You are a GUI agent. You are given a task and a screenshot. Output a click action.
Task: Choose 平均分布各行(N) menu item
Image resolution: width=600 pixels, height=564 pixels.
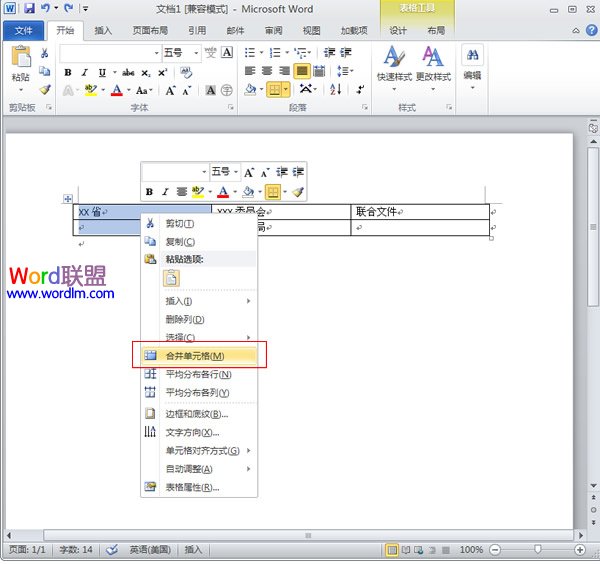click(x=199, y=374)
